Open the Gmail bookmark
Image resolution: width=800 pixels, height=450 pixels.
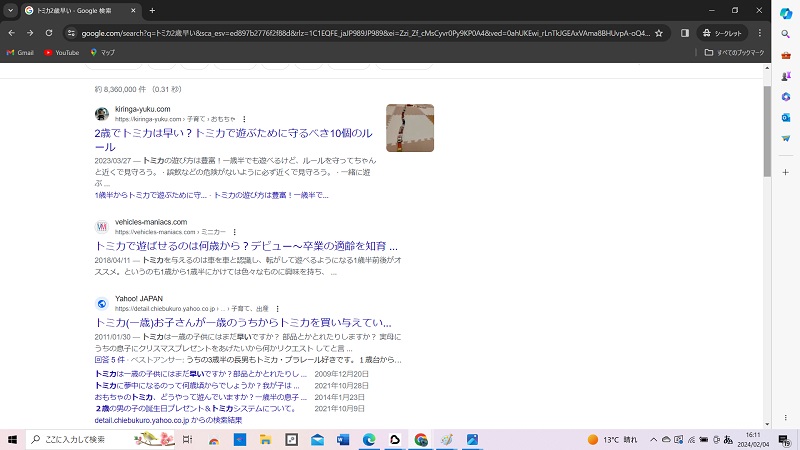[20, 53]
